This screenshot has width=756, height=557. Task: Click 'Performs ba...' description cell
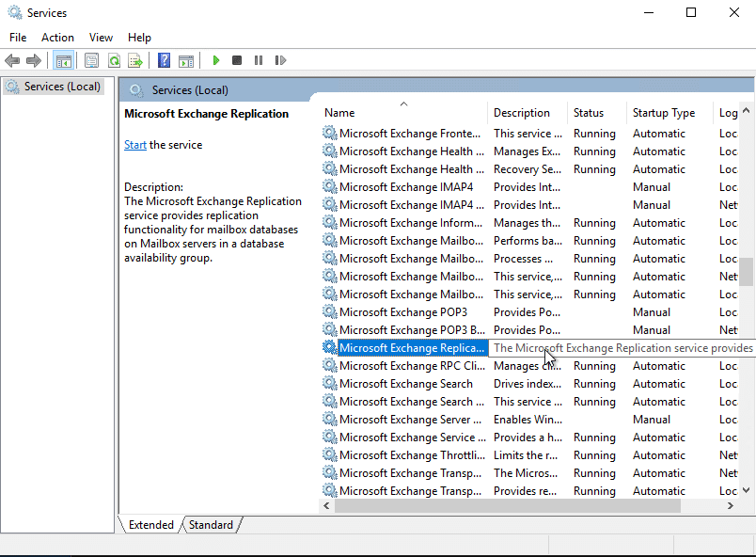[528, 240]
